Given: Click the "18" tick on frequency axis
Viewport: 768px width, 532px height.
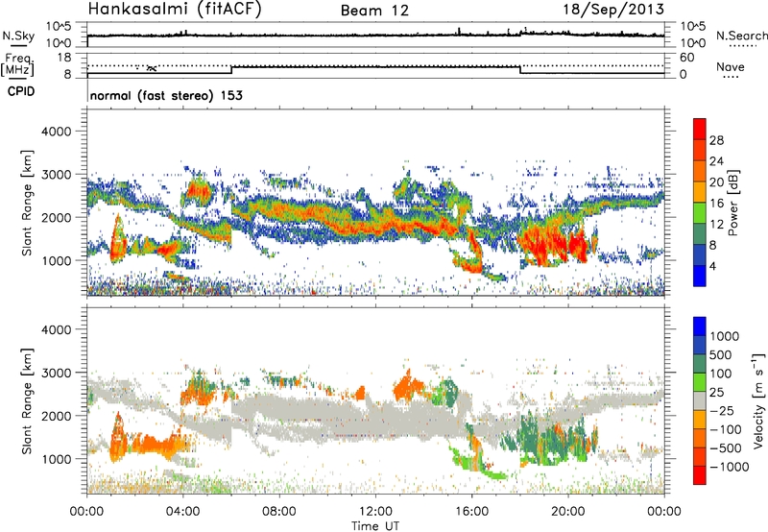Looking at the screenshot, I should click(63, 58).
